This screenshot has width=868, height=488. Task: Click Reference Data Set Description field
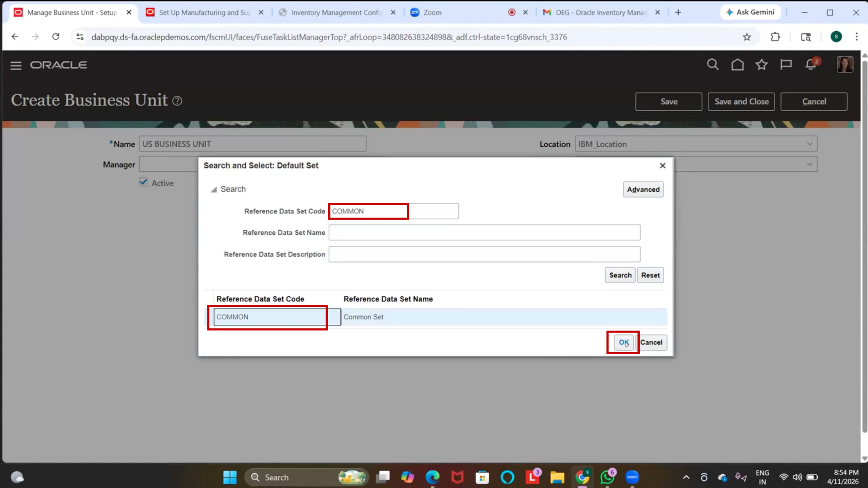(484, 254)
